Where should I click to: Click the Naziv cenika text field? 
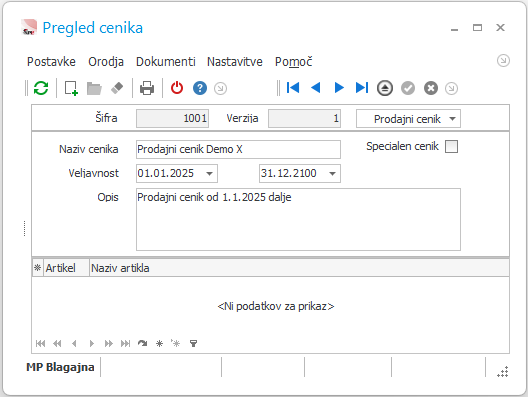tap(238, 150)
